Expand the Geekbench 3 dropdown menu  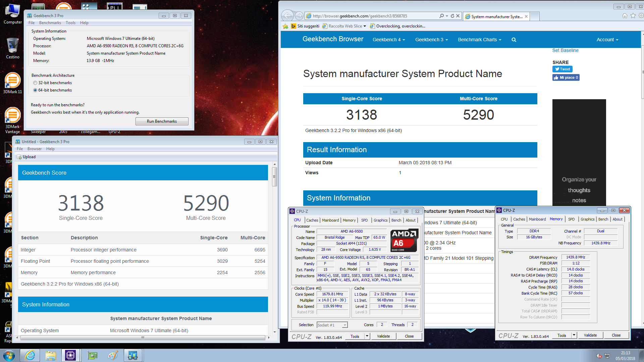pyautogui.click(x=431, y=40)
